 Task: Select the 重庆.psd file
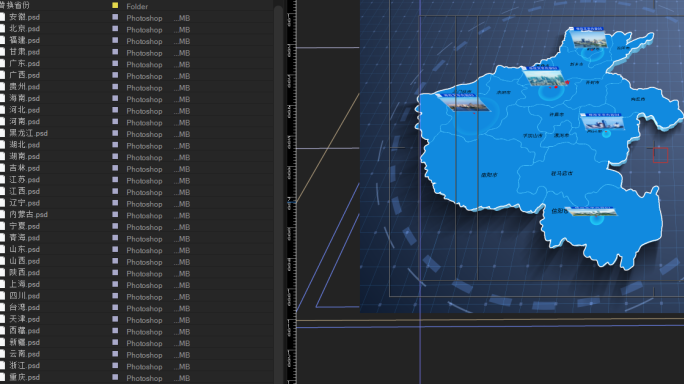[24, 377]
